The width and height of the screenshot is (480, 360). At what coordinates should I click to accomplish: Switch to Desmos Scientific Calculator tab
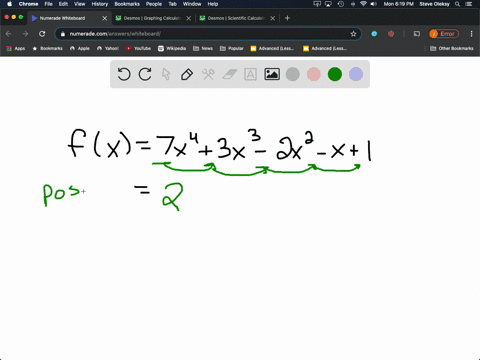236,18
